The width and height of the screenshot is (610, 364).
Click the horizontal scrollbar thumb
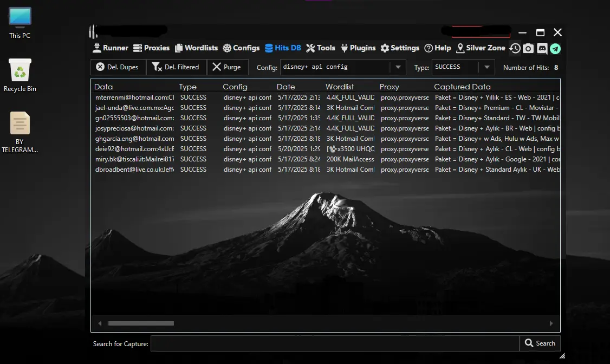pos(141,323)
